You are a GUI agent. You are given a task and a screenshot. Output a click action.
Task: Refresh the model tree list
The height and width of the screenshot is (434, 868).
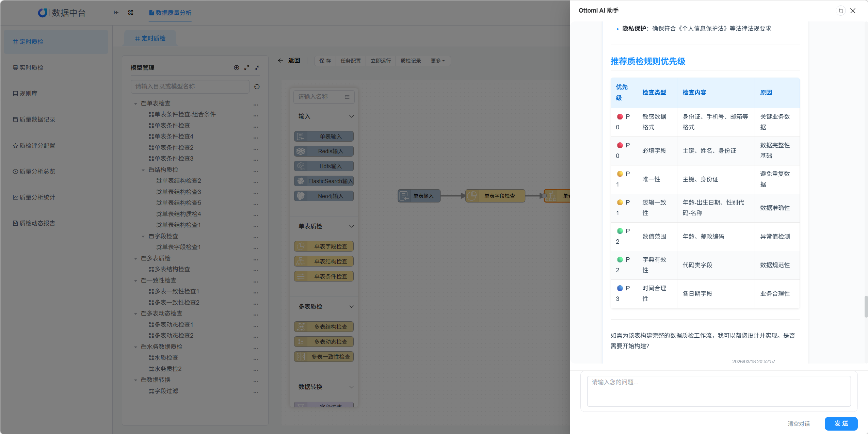tap(257, 87)
